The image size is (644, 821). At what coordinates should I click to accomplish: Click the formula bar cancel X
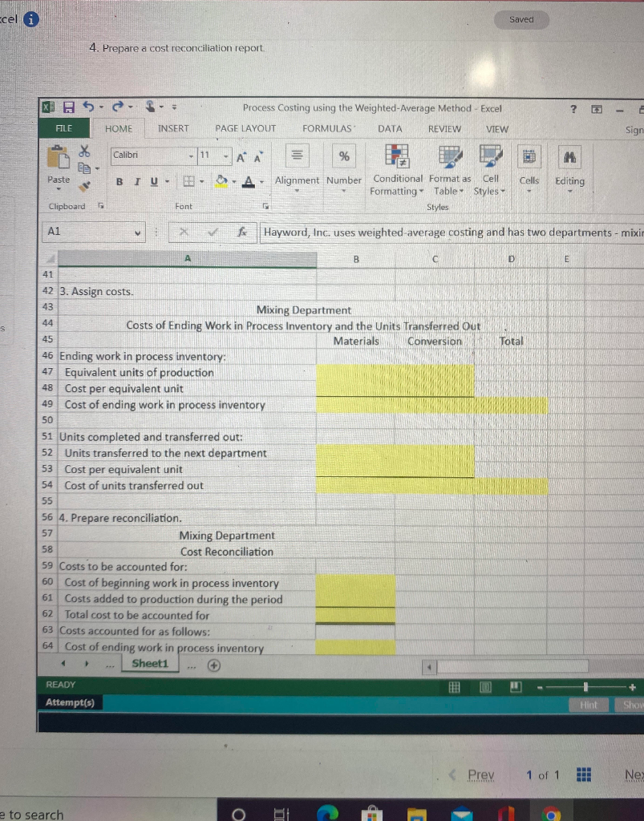click(x=184, y=232)
